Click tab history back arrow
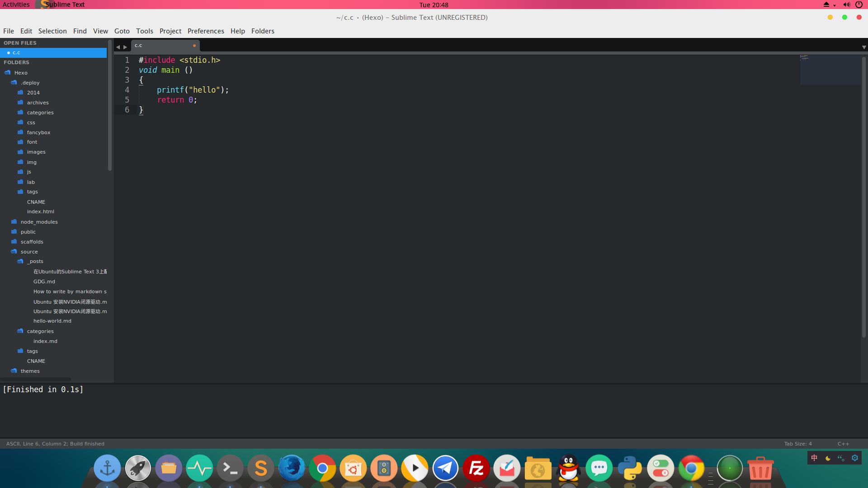The height and width of the screenshot is (488, 868). 118,47
